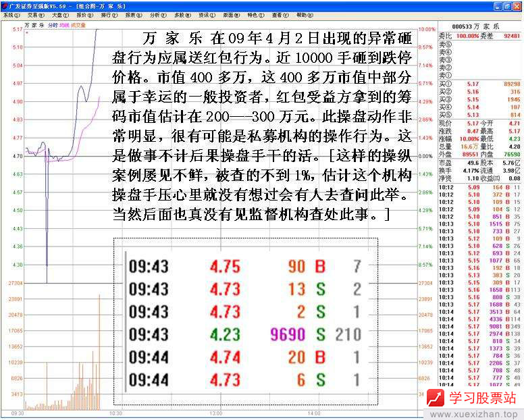Click the left volume axis label 17065
524x420 pixels.
16,331
